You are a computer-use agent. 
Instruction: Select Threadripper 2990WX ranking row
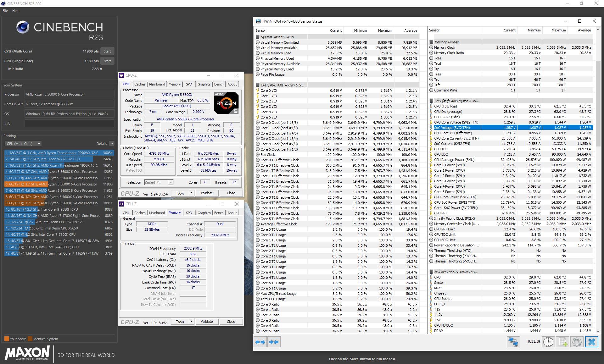point(59,153)
